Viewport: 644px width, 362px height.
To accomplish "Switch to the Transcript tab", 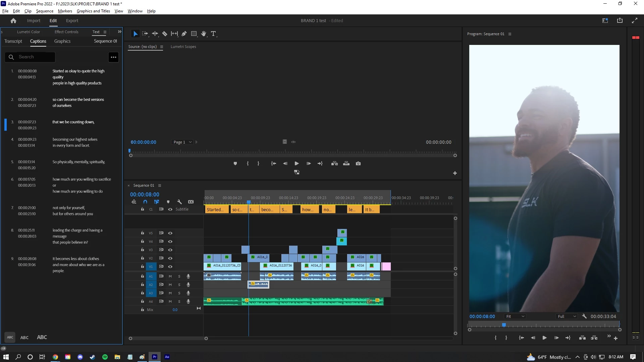I will click(13, 41).
